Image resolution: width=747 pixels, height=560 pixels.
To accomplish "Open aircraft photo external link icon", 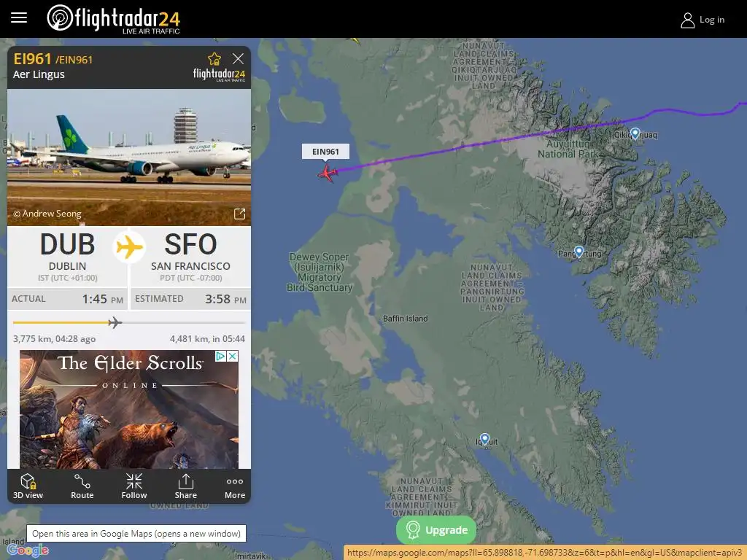I will [x=239, y=214].
